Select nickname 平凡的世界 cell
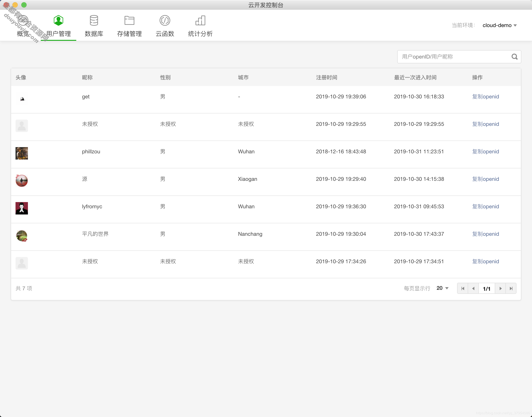 95,234
